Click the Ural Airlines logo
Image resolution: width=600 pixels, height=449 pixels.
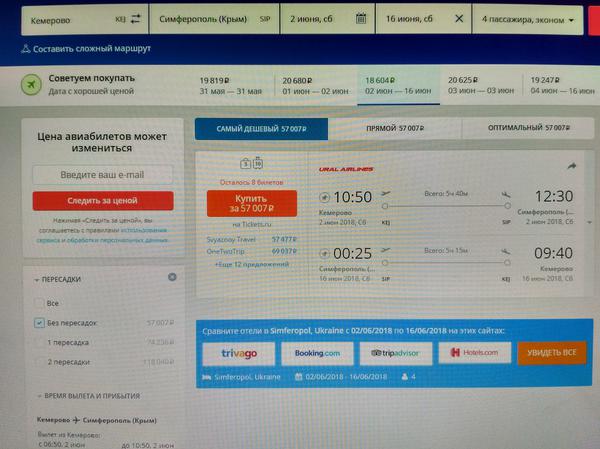click(345, 169)
